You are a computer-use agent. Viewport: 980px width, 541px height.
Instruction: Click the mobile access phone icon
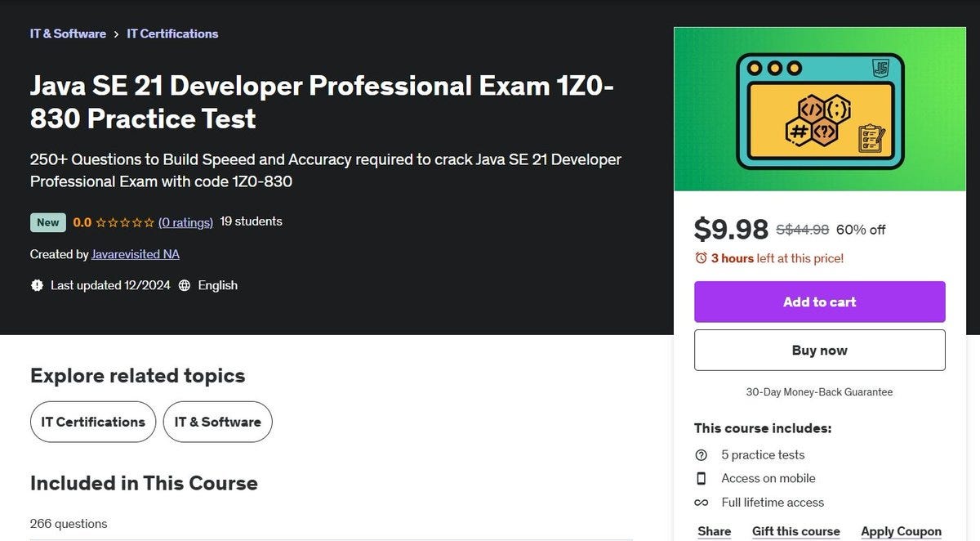tap(701, 479)
